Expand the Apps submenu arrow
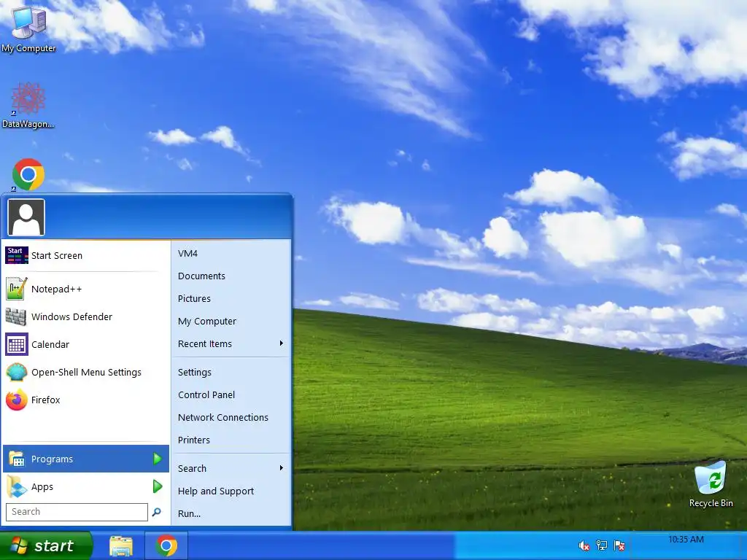Screen dimensions: 747x560 point(158,486)
